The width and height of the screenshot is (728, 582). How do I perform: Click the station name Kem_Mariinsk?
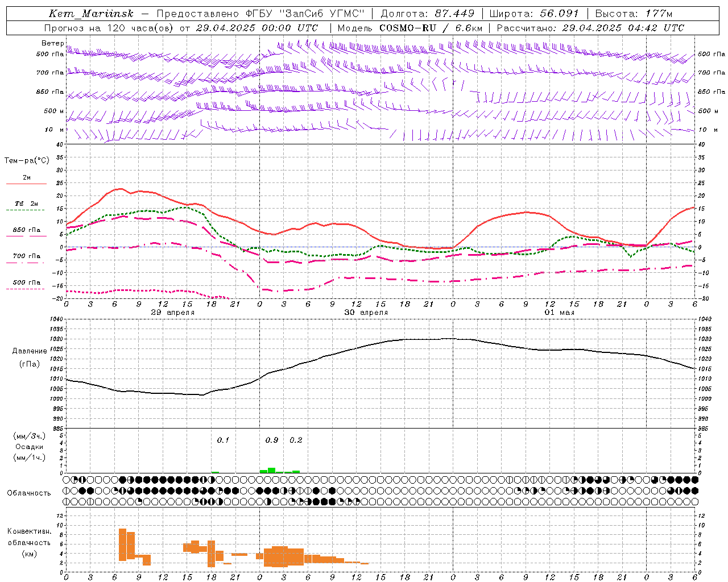pos(91,14)
